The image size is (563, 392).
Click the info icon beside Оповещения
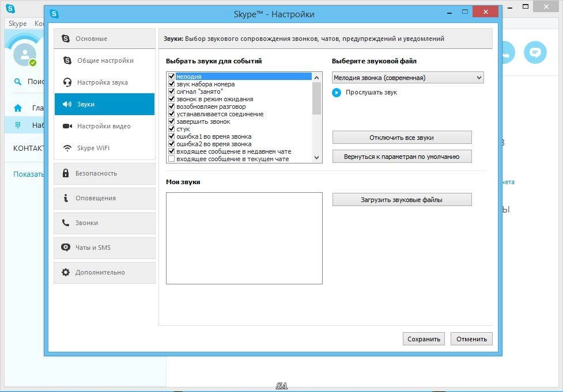point(66,198)
